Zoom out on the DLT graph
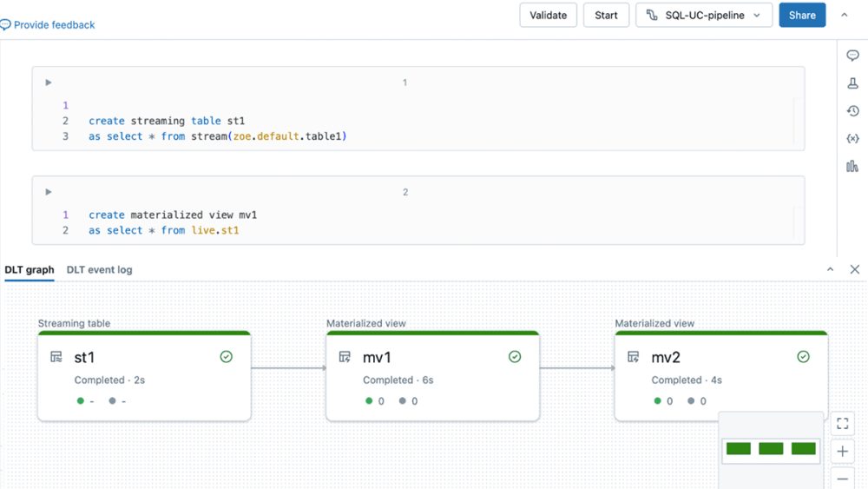Viewport: 868px width, 489px height. click(842, 479)
